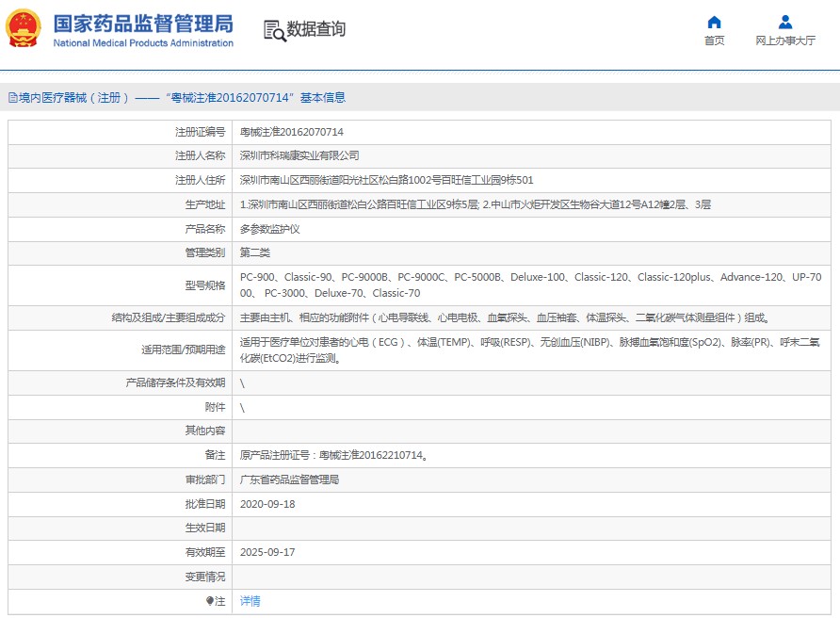Click 国家药品监督管理局 title text
Screen dimensions: 840x618
(x=143, y=24)
